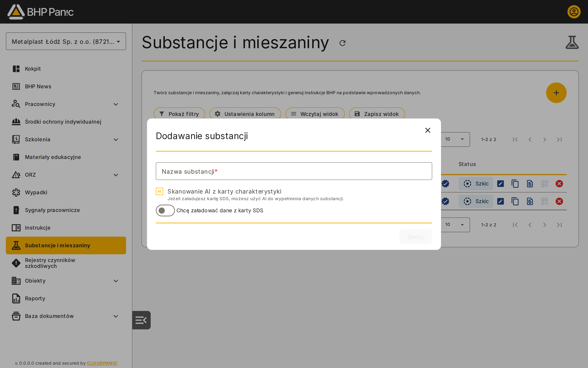Click Pokaż filtry button
Screen dimensions: 588x368
tap(179, 114)
